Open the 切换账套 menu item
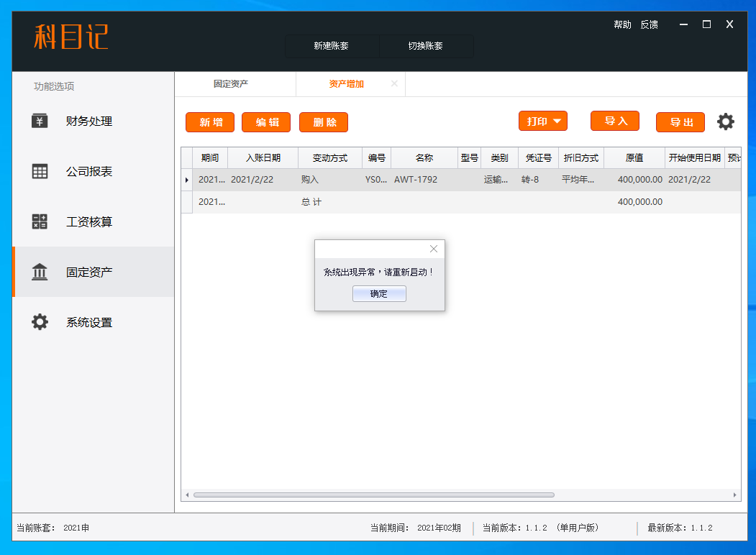The width and height of the screenshot is (756, 555). click(426, 46)
